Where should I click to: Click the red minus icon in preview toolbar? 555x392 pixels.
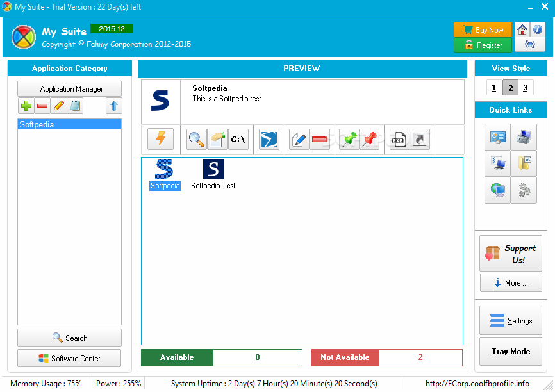pos(320,139)
